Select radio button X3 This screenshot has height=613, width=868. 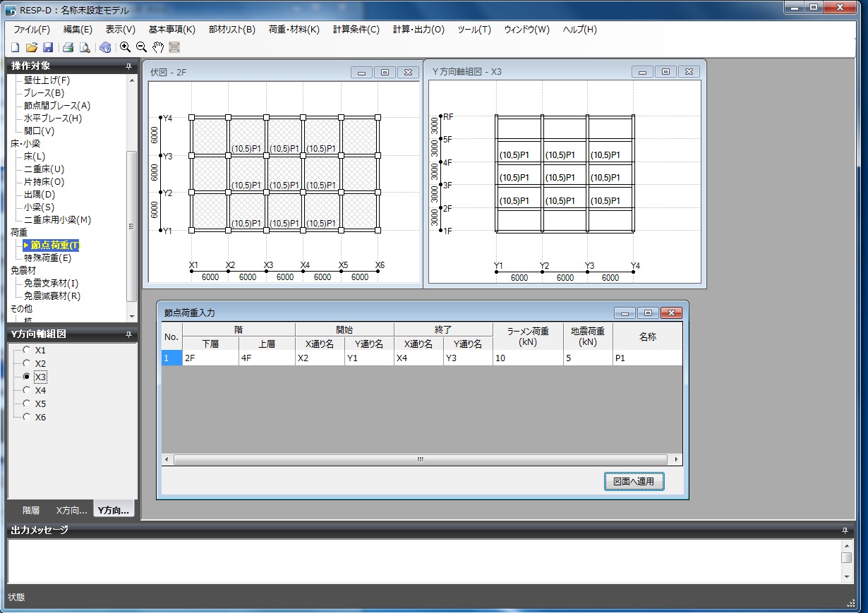pos(27,377)
